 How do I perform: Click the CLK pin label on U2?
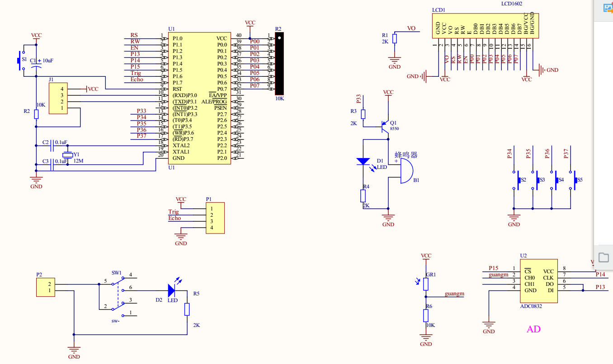click(548, 278)
